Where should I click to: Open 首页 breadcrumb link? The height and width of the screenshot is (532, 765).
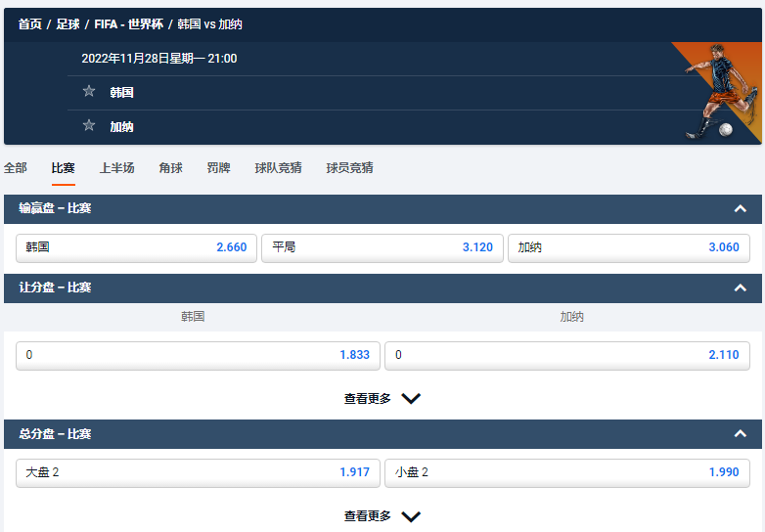29,24
